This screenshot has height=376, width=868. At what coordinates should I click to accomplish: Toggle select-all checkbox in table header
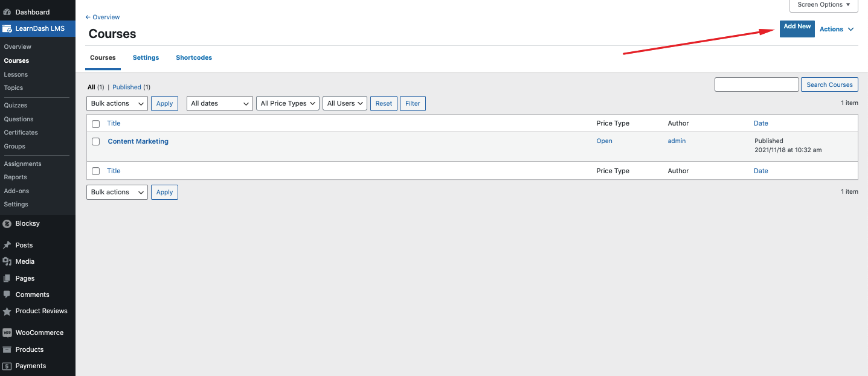click(x=95, y=124)
